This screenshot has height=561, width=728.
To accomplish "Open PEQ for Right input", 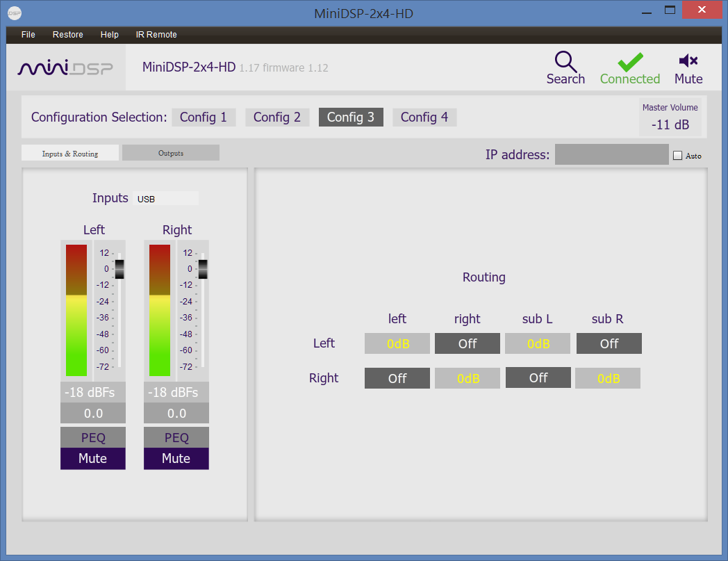I will coord(176,437).
